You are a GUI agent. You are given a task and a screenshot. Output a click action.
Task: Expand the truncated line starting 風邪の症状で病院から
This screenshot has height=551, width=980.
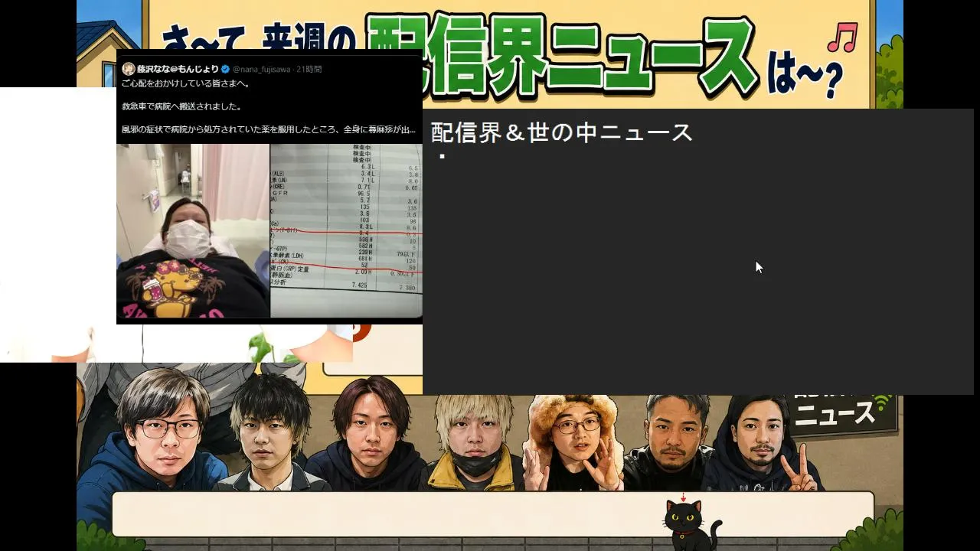pos(269,129)
